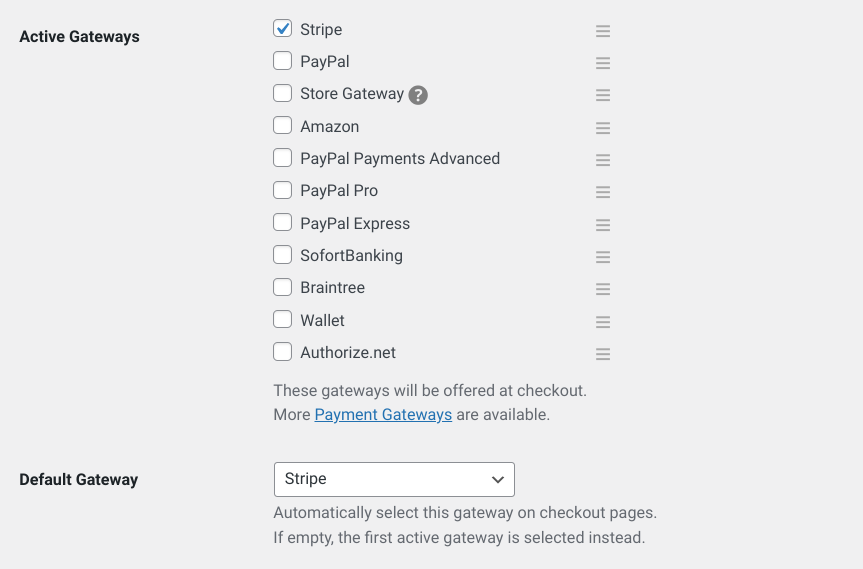Tick the Braintree gateway checkbox
The width and height of the screenshot is (863, 569).
click(x=282, y=287)
